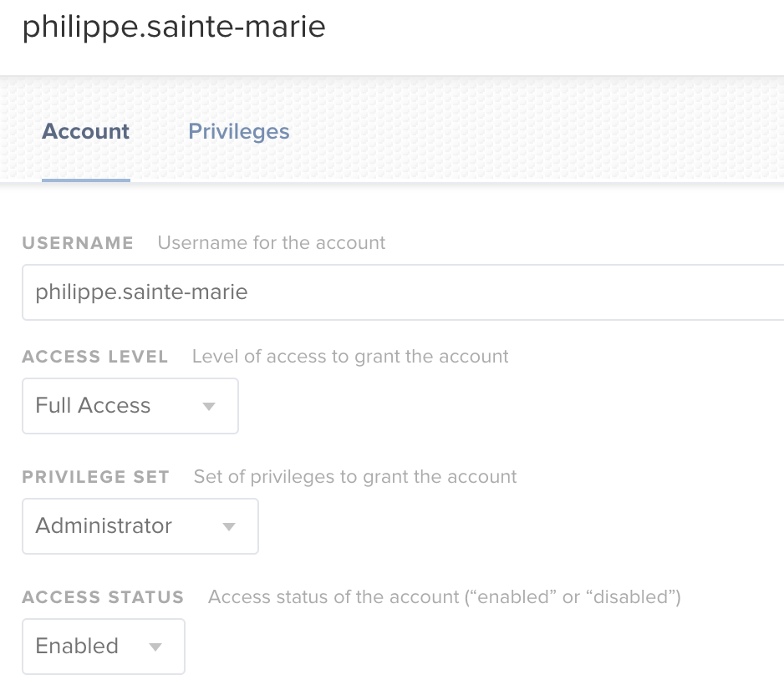Click the Privilege Set dropdown arrow
This screenshot has width=784, height=695.
tap(229, 526)
